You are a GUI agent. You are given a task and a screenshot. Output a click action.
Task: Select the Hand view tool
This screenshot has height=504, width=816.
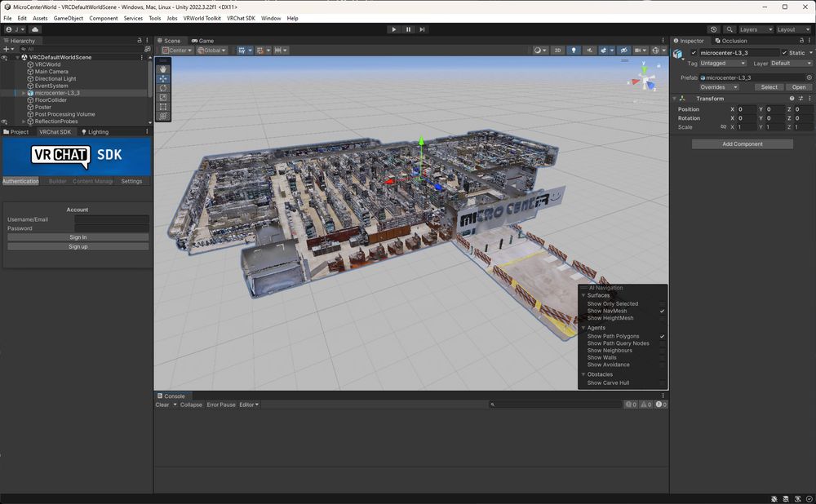click(x=163, y=69)
